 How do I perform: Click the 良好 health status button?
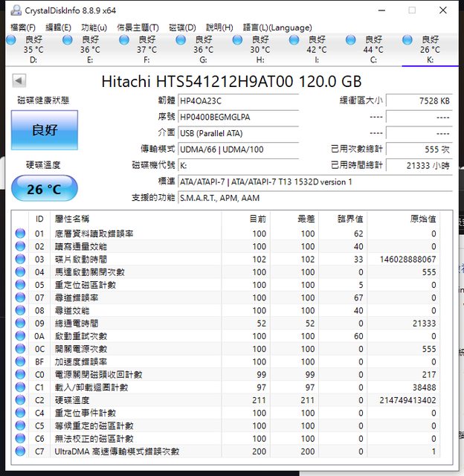pos(44,130)
